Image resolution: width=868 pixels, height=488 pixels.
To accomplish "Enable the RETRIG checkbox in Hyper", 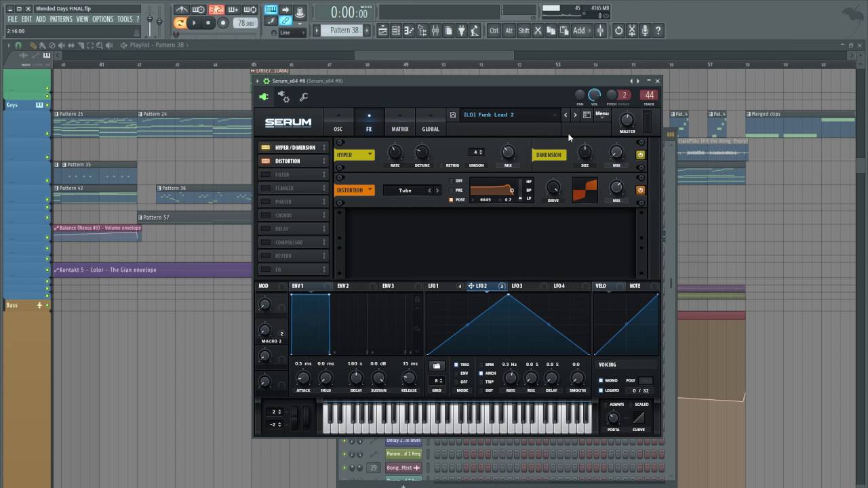I will click(x=441, y=165).
